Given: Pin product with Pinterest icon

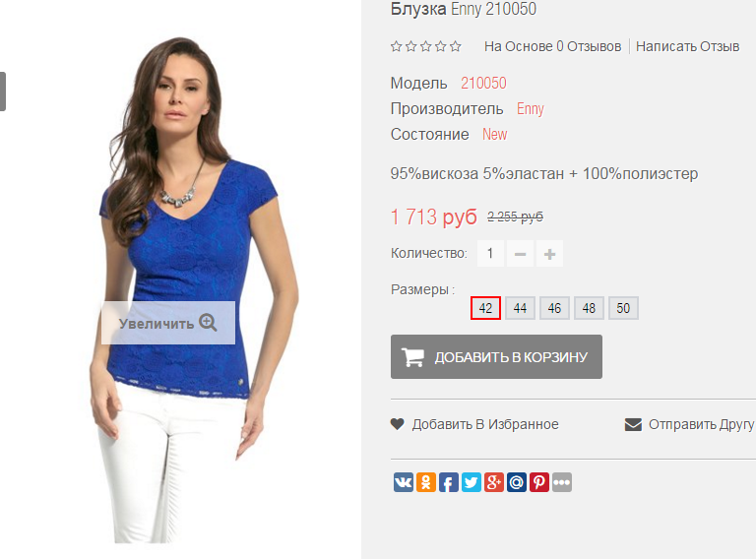Looking at the screenshot, I should click(x=539, y=482).
